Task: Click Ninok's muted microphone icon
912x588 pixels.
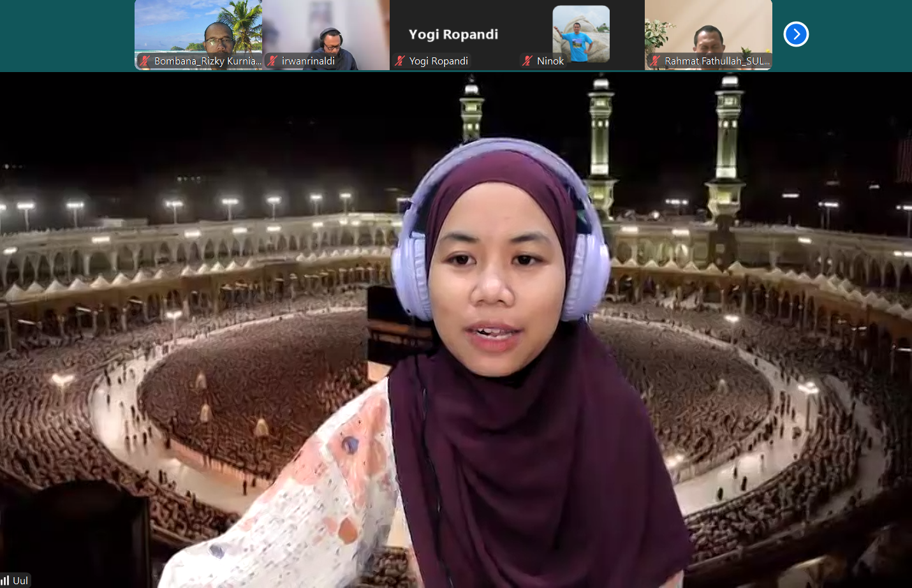Action: click(527, 61)
